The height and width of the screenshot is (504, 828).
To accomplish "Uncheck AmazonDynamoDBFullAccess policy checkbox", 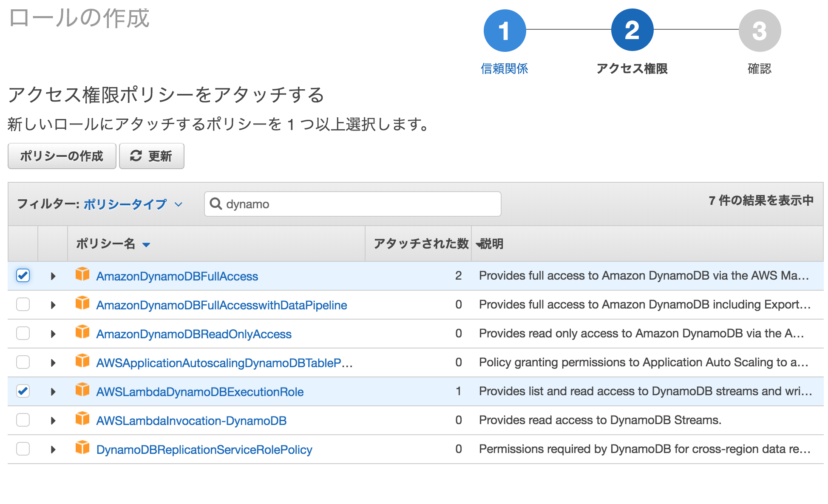I will click(23, 275).
